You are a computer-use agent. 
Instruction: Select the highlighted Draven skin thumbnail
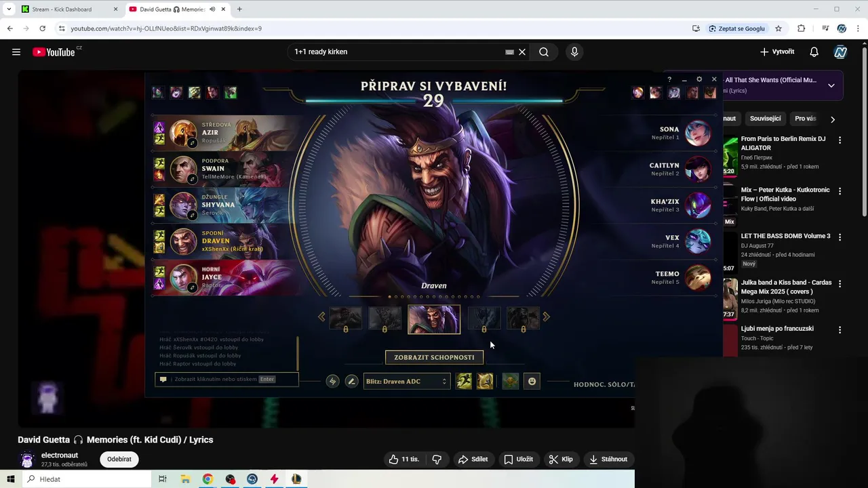click(x=434, y=319)
